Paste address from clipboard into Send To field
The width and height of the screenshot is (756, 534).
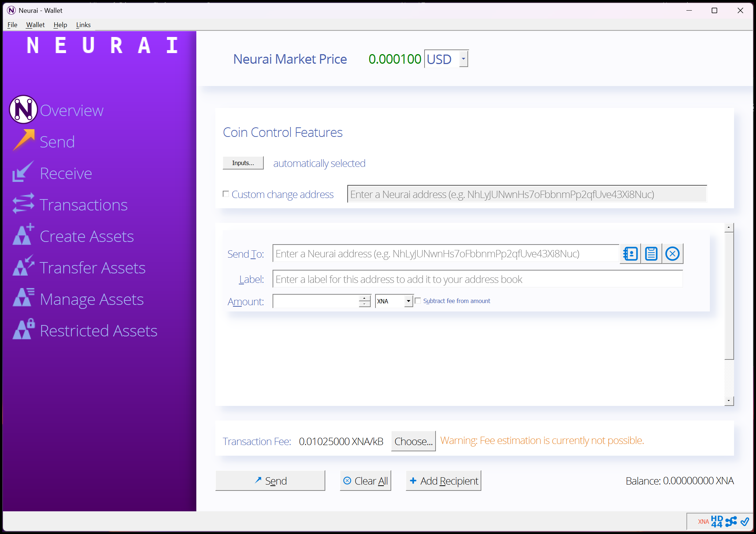click(x=651, y=253)
